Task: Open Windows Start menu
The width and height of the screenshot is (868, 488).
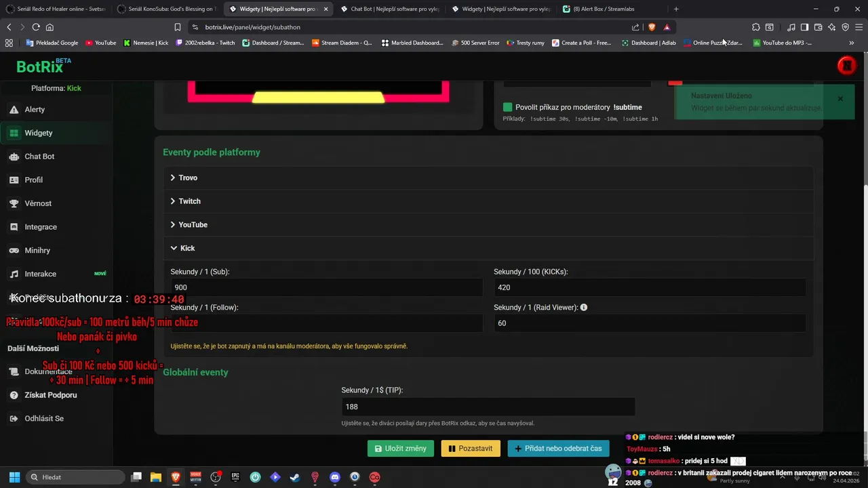Action: click(14, 477)
